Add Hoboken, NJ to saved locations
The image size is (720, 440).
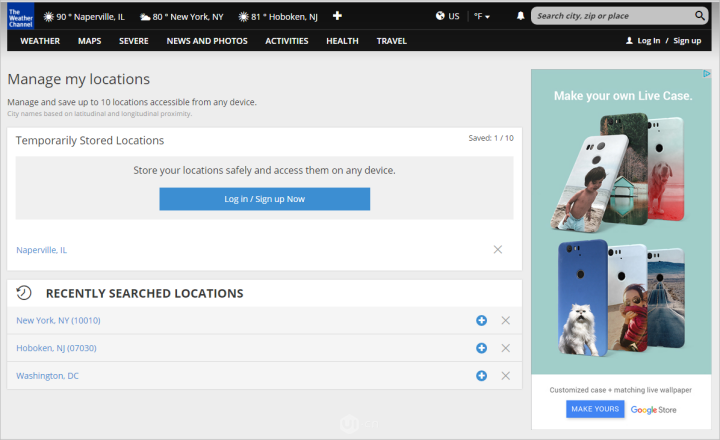coord(481,348)
